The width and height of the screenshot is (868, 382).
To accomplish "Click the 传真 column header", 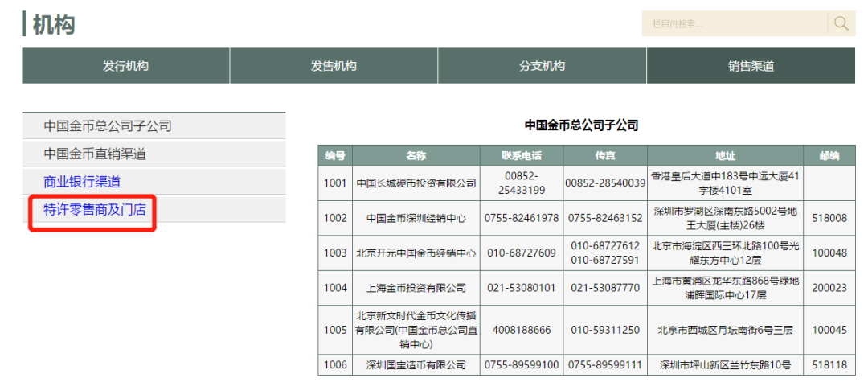I will click(605, 155).
